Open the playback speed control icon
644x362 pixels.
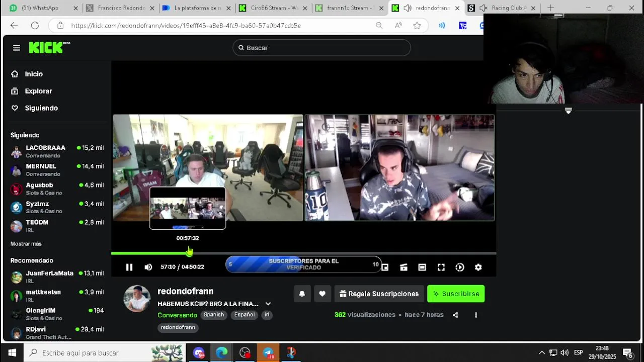pyautogui.click(x=460, y=267)
